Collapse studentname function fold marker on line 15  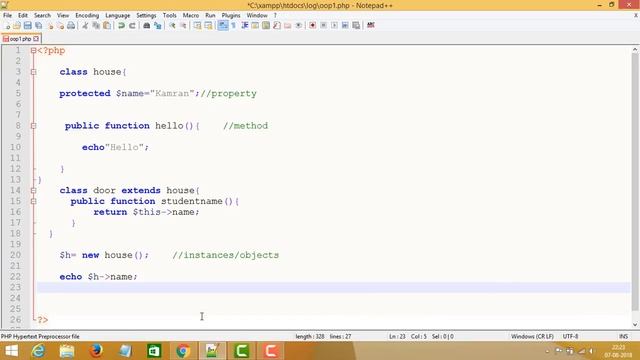click(33, 201)
